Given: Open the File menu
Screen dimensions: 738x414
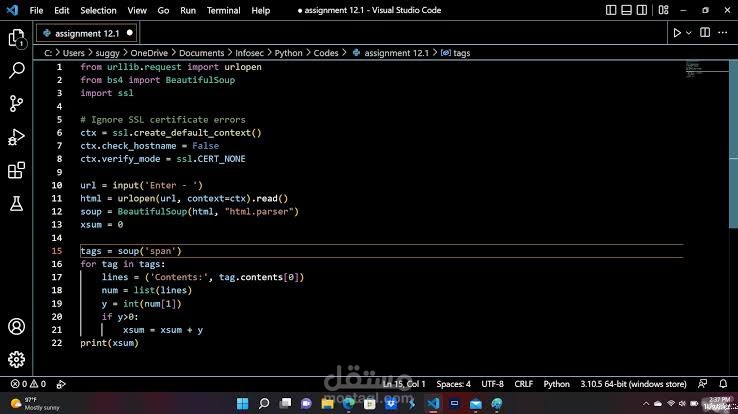Looking at the screenshot, I should (36, 10).
